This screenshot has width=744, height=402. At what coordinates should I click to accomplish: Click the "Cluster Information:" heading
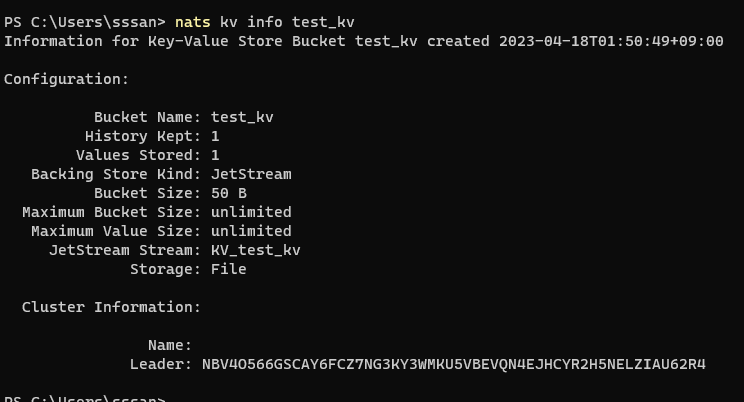pos(111,307)
